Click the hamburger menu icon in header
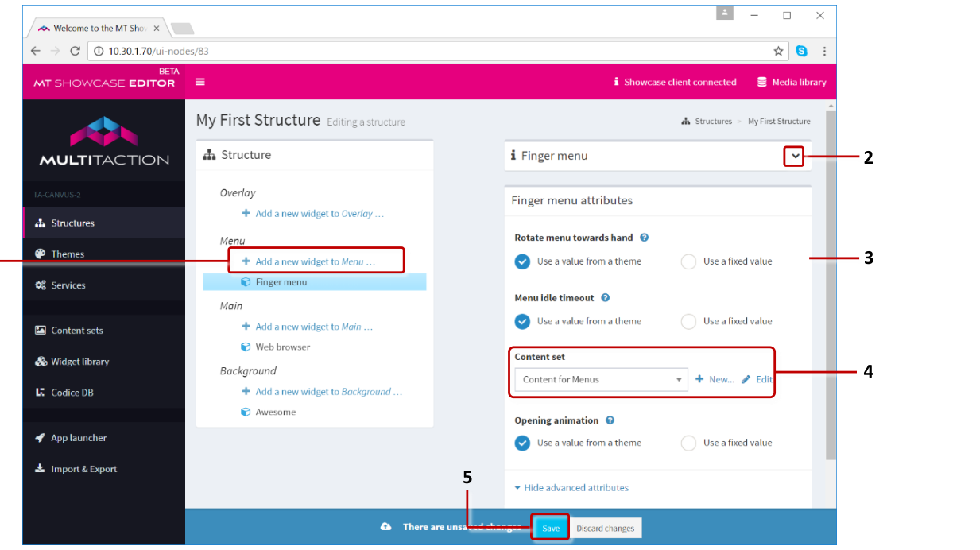The height and width of the screenshot is (550, 980). [x=200, y=82]
